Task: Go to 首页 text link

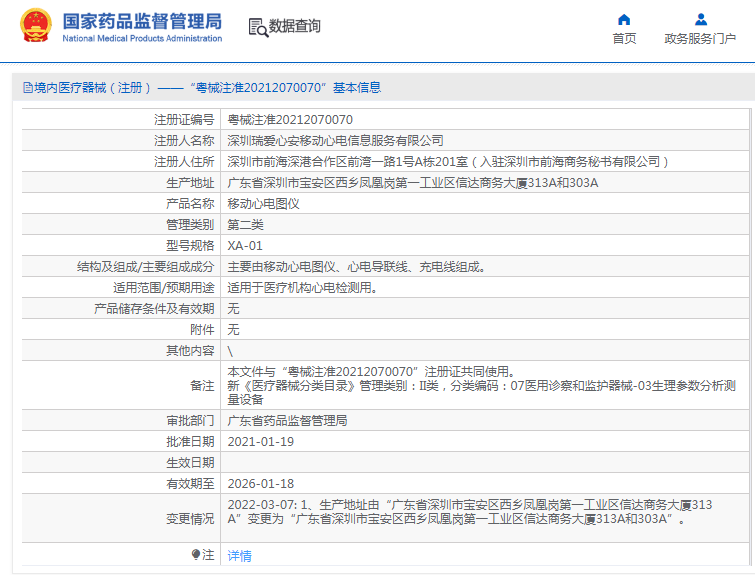Action: click(x=624, y=39)
